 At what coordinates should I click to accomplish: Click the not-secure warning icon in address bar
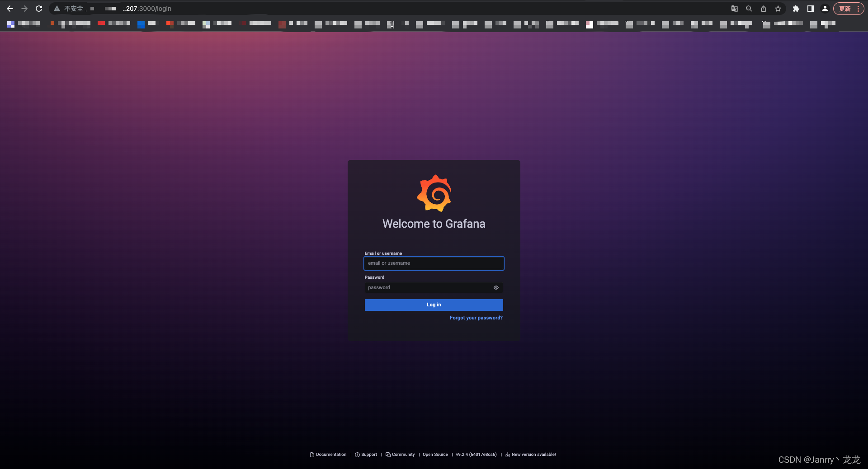[x=57, y=9]
